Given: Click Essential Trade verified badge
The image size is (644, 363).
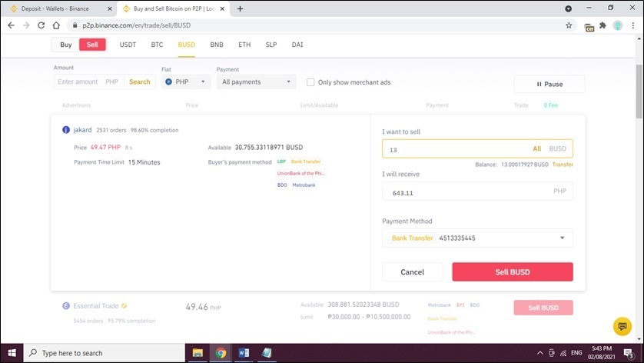Looking at the screenshot, I should point(124,306).
